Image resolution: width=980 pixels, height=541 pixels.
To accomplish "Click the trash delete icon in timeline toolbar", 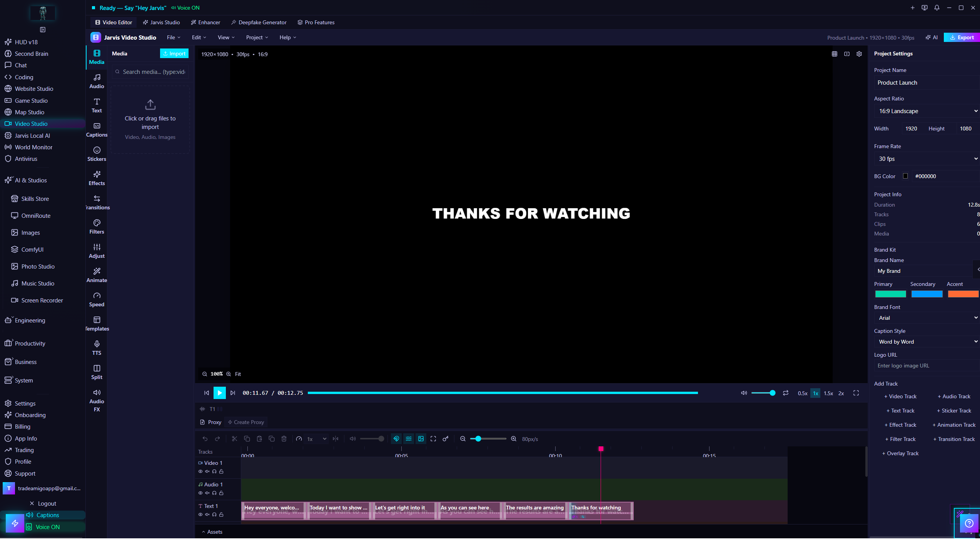I will point(284,439).
